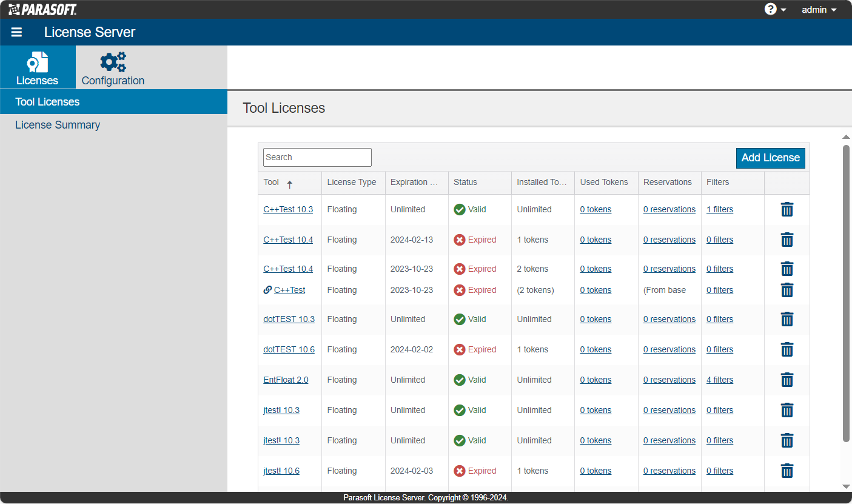Delete the EntFloat 2.0 license
The image size is (852, 504).
(x=787, y=380)
